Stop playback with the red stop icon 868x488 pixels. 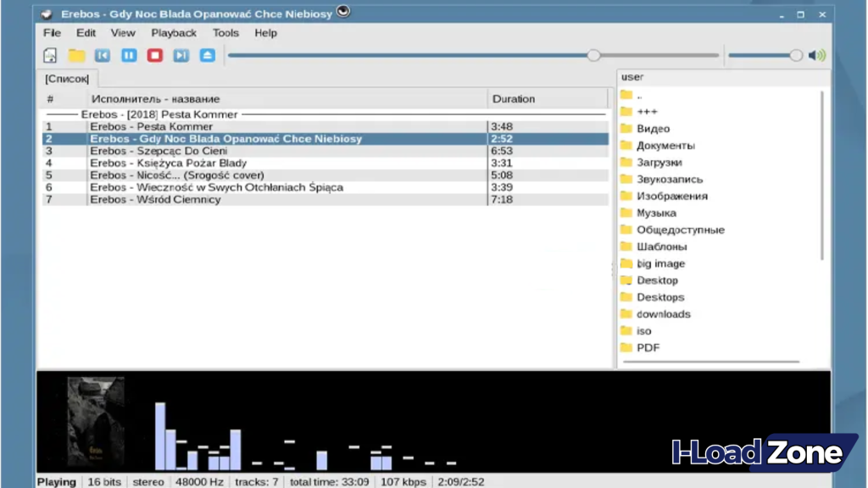[x=154, y=54]
